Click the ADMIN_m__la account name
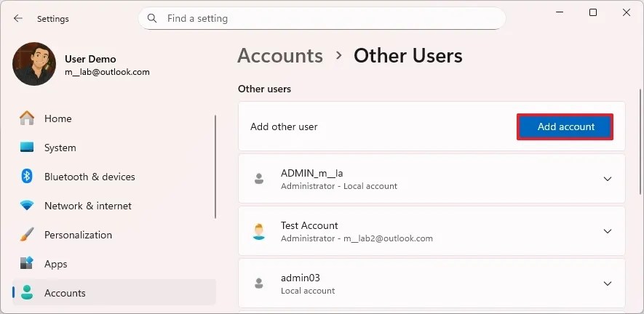Viewport: 644px width, 314px height. click(311, 174)
